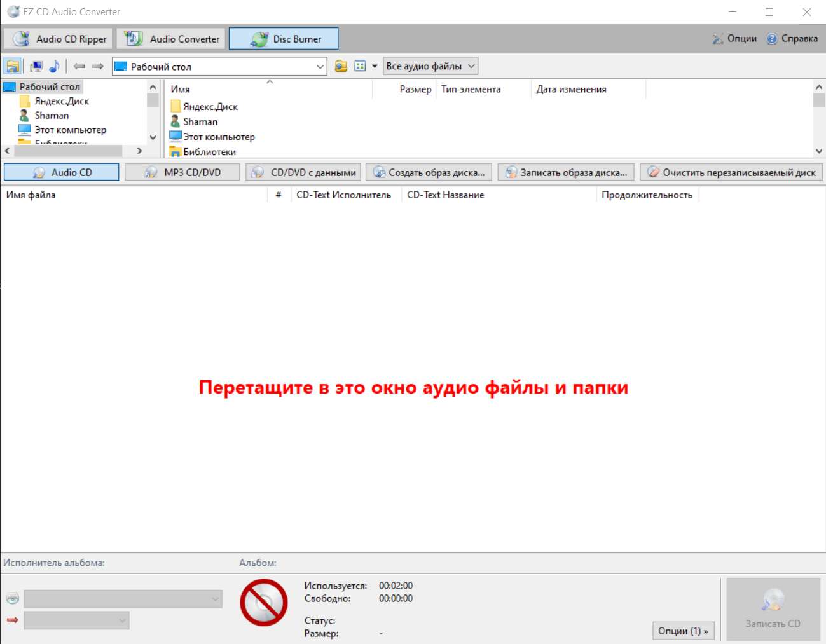Select CD/DVD с данными mode
Screen dimensions: 826x644
[x=303, y=172]
